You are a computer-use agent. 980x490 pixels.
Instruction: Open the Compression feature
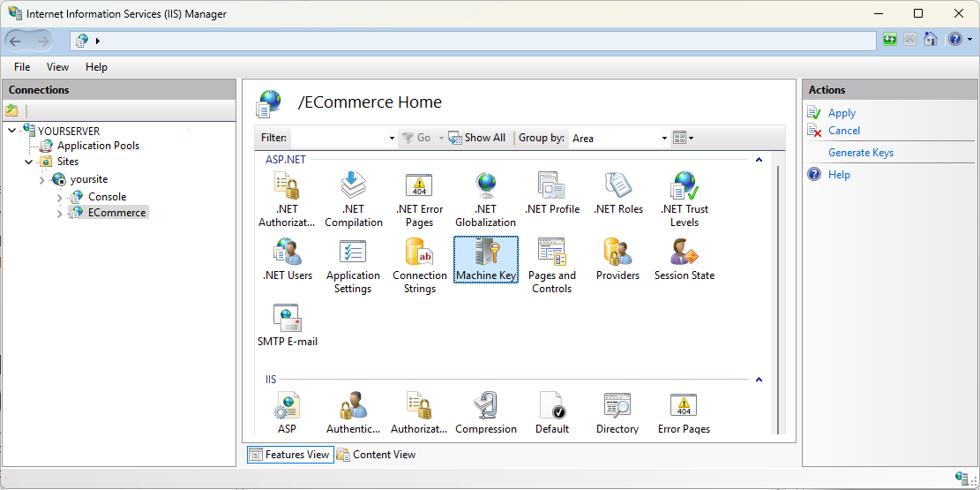(x=486, y=413)
